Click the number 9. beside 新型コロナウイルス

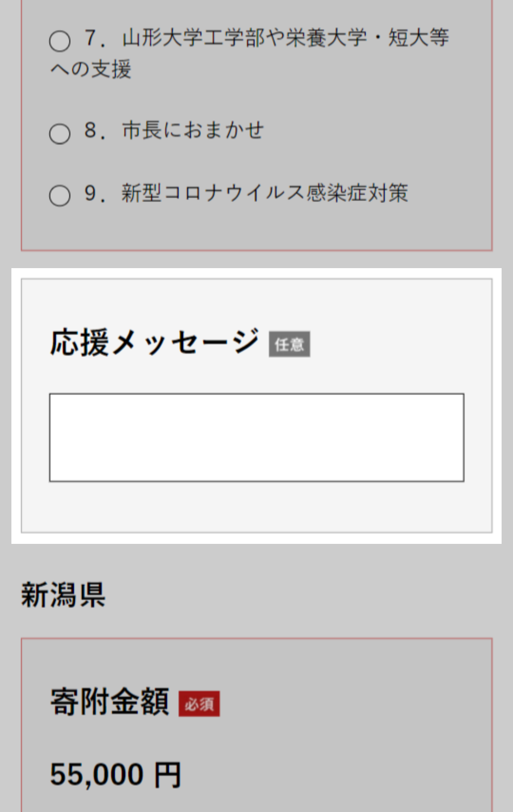[94, 193]
